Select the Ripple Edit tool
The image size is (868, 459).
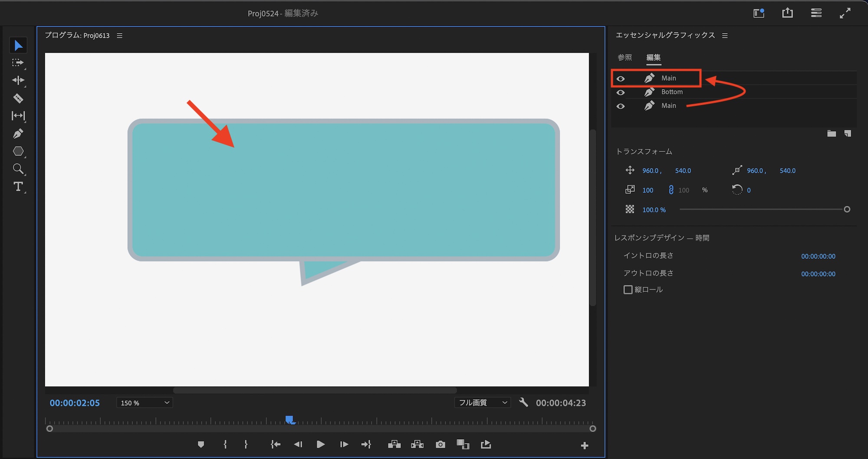pyautogui.click(x=18, y=80)
